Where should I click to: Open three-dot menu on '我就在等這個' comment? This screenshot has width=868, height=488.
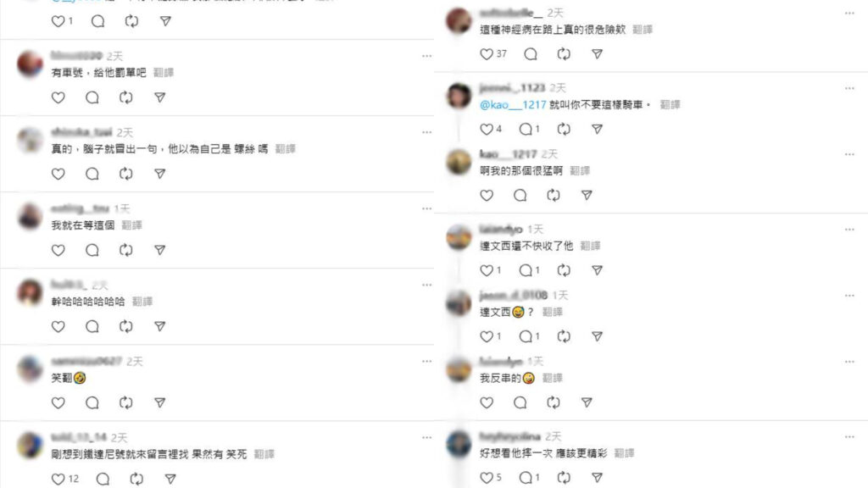coord(426,208)
